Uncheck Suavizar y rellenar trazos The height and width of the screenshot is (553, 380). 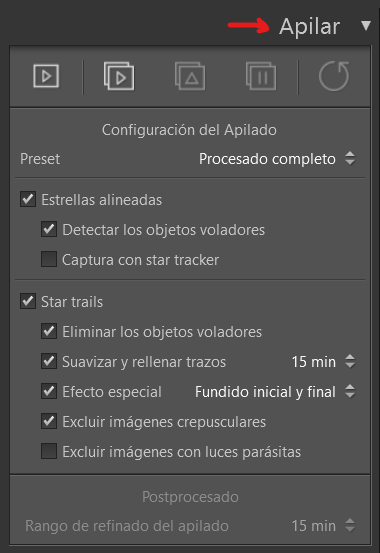(49, 361)
